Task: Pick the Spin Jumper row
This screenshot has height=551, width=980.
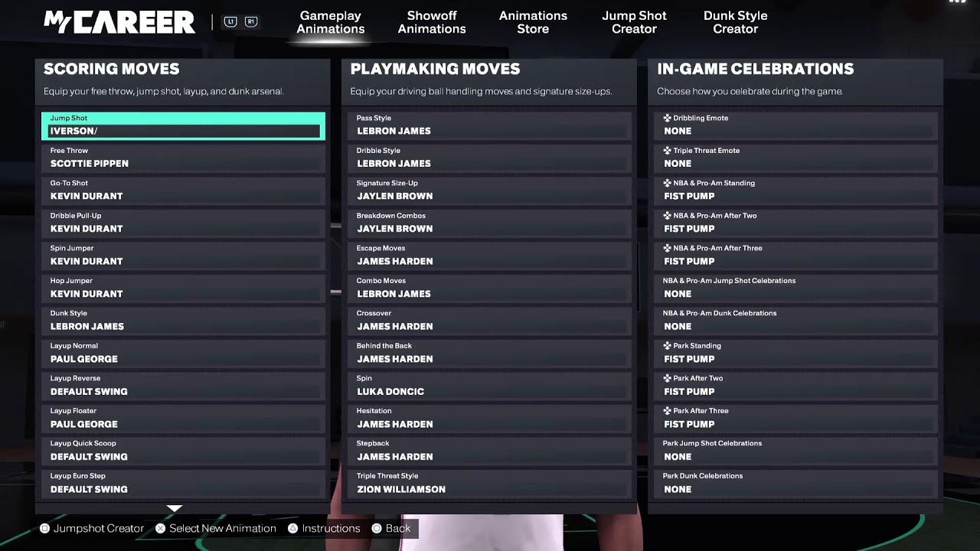Action: tap(183, 256)
